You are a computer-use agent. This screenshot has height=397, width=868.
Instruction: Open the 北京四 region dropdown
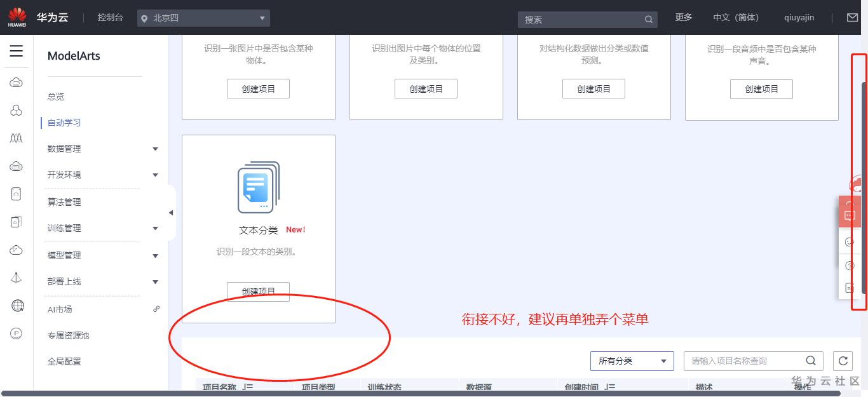(x=203, y=18)
